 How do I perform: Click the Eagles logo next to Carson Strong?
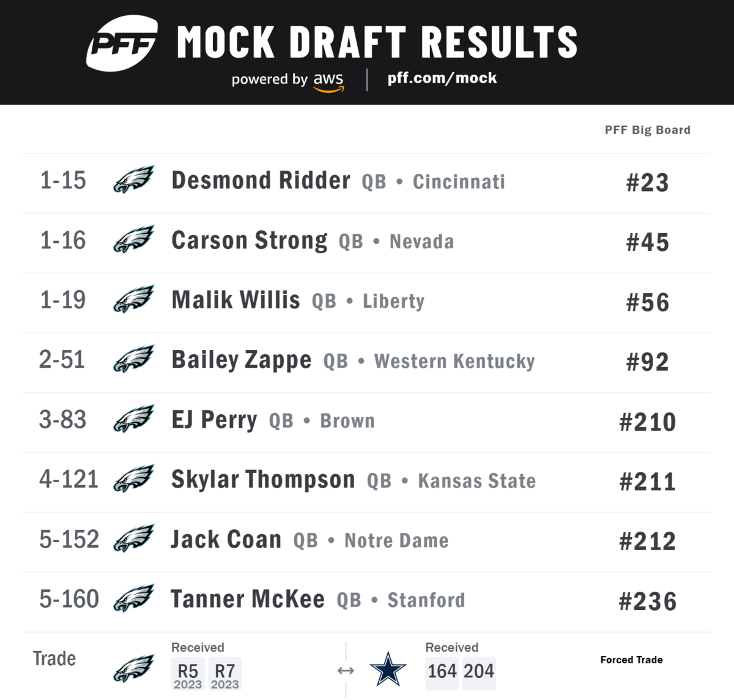click(x=134, y=239)
